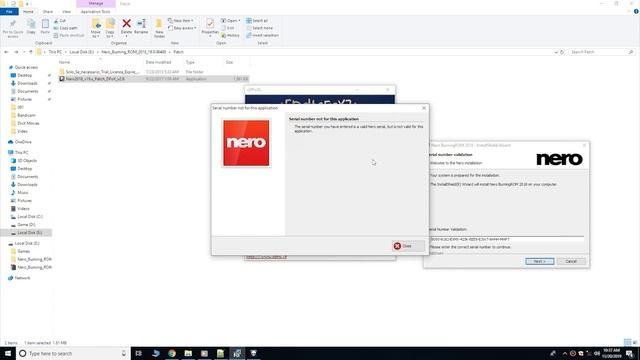Open Local Disk (C:) in sidebar
The image size is (640, 360).
[30, 217]
